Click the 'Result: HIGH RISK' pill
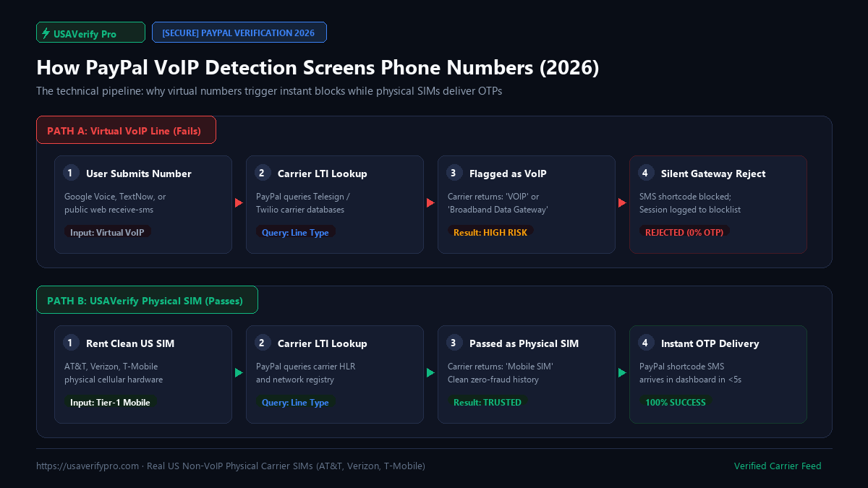 tap(490, 232)
